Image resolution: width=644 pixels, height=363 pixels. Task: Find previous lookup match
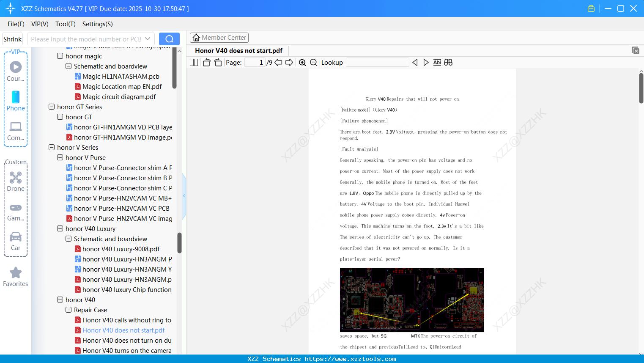415,63
